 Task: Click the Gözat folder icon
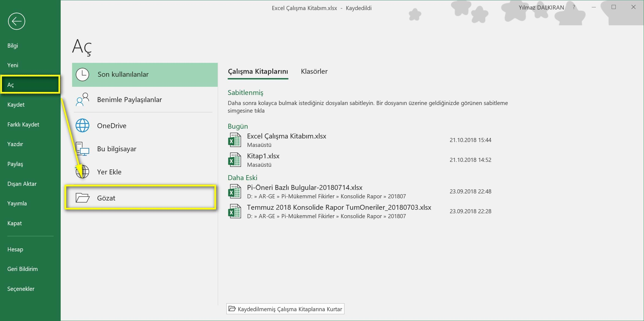point(82,198)
